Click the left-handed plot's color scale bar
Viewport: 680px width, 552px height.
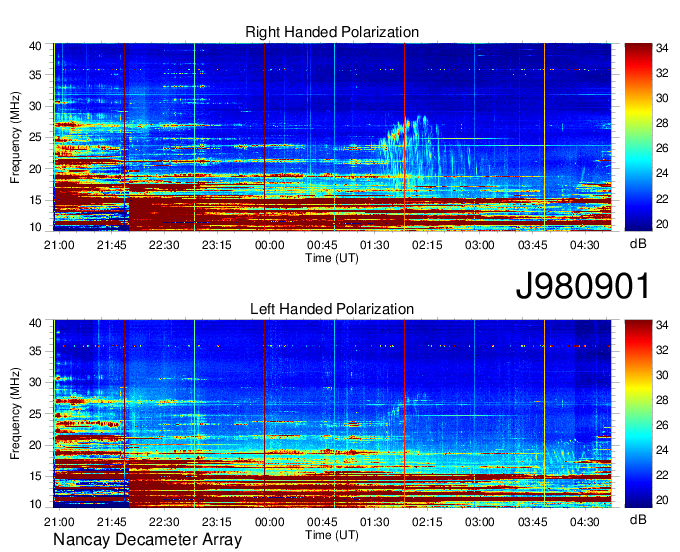point(638,414)
